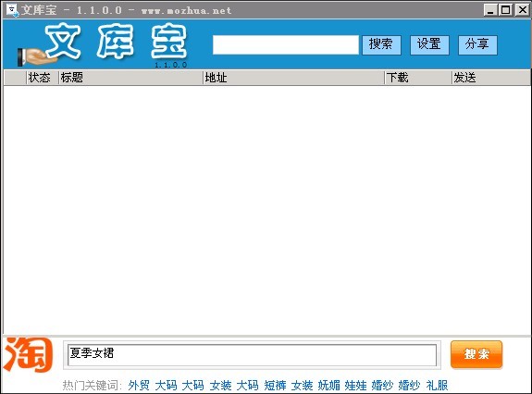Select the 妩媚 keyword link

[x=328, y=385]
